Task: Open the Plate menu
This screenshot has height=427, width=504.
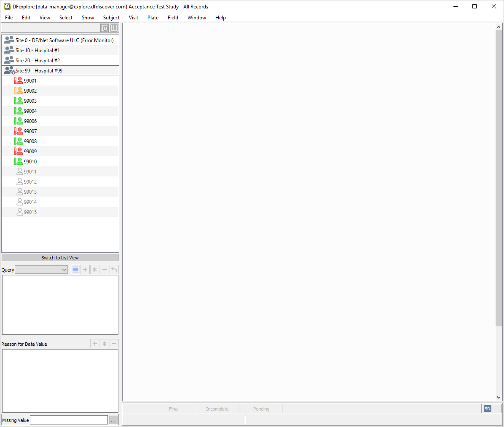Action: tap(153, 18)
